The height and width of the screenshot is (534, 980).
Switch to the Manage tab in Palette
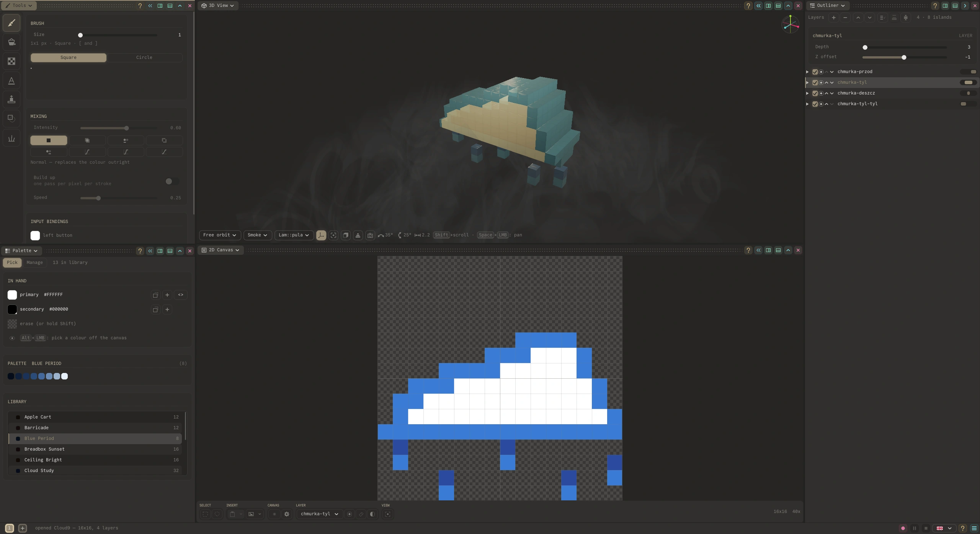[x=35, y=262]
